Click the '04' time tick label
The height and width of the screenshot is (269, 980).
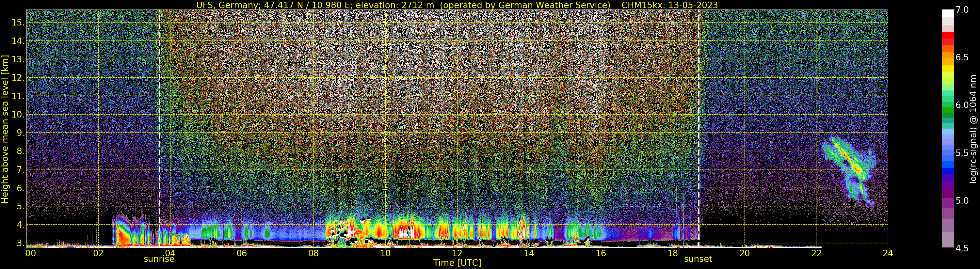pos(170,253)
